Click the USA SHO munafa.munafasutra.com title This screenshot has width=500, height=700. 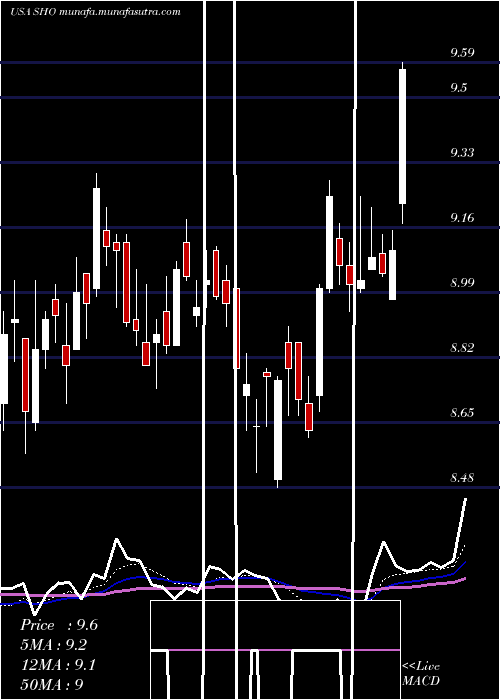(x=95, y=12)
